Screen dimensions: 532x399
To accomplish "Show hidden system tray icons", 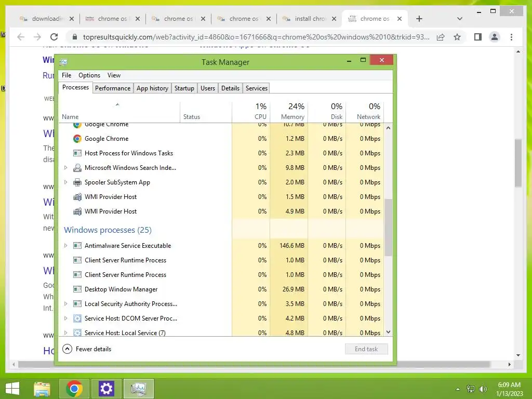I will (x=458, y=389).
